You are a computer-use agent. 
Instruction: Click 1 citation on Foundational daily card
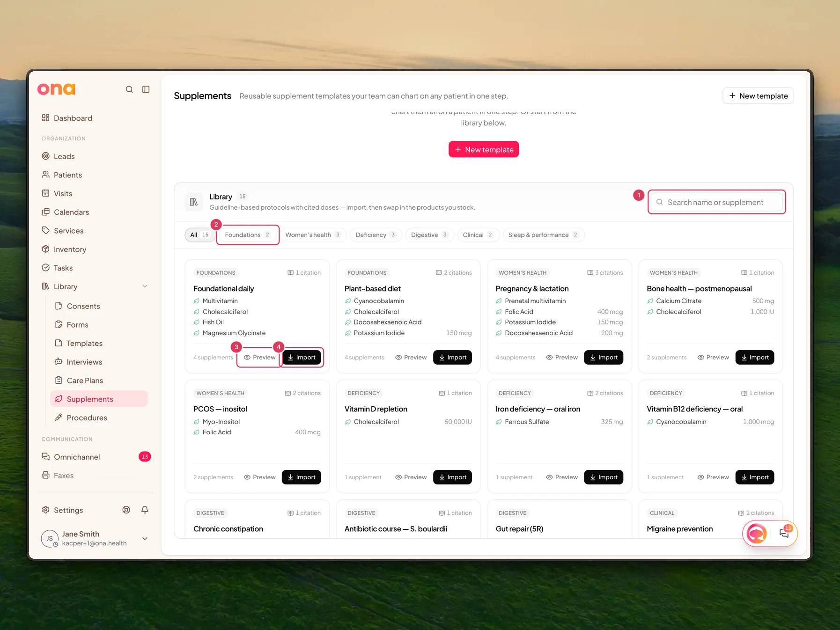pyautogui.click(x=304, y=273)
